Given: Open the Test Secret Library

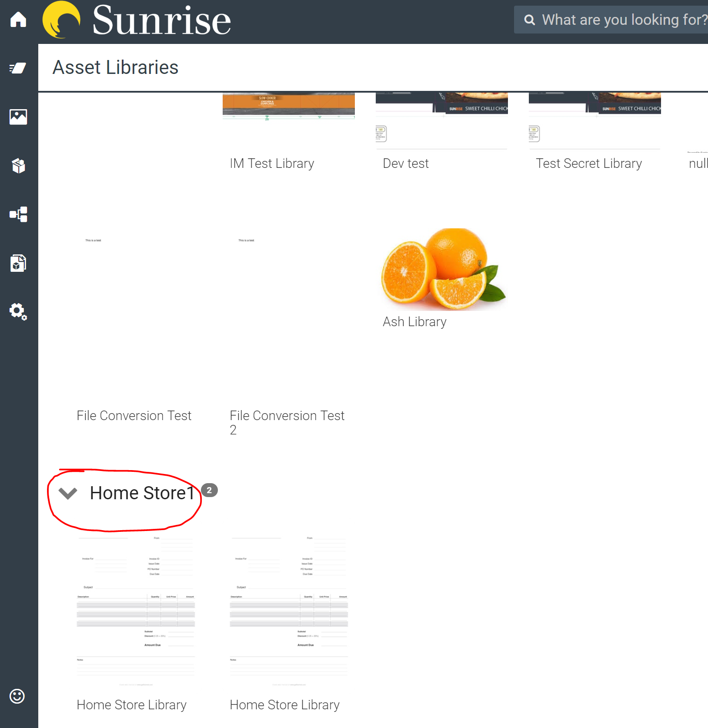Looking at the screenshot, I should (588, 164).
